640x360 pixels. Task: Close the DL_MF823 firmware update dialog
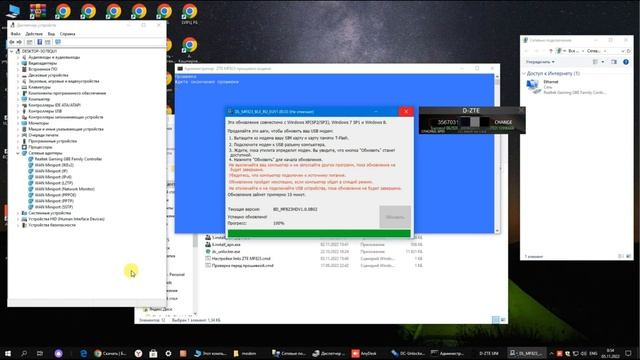406,111
